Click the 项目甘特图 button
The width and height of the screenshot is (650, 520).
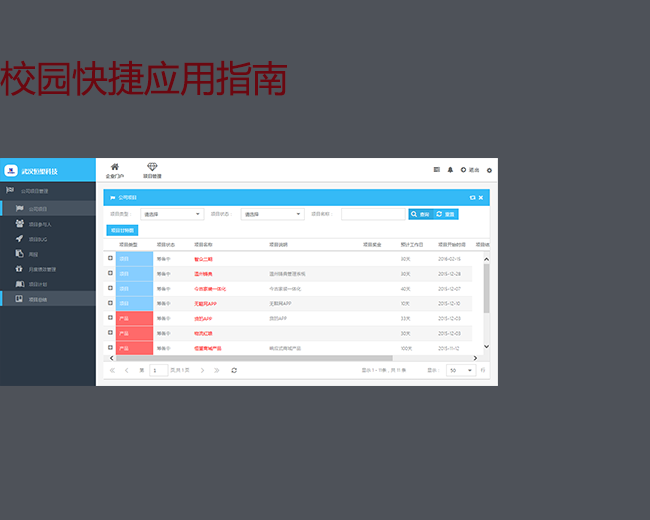(x=122, y=230)
